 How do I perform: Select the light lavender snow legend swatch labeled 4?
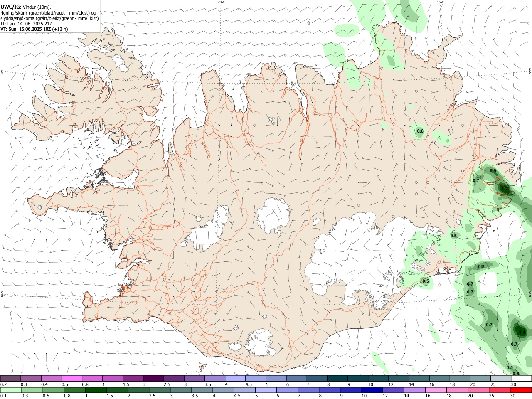click(235, 378)
